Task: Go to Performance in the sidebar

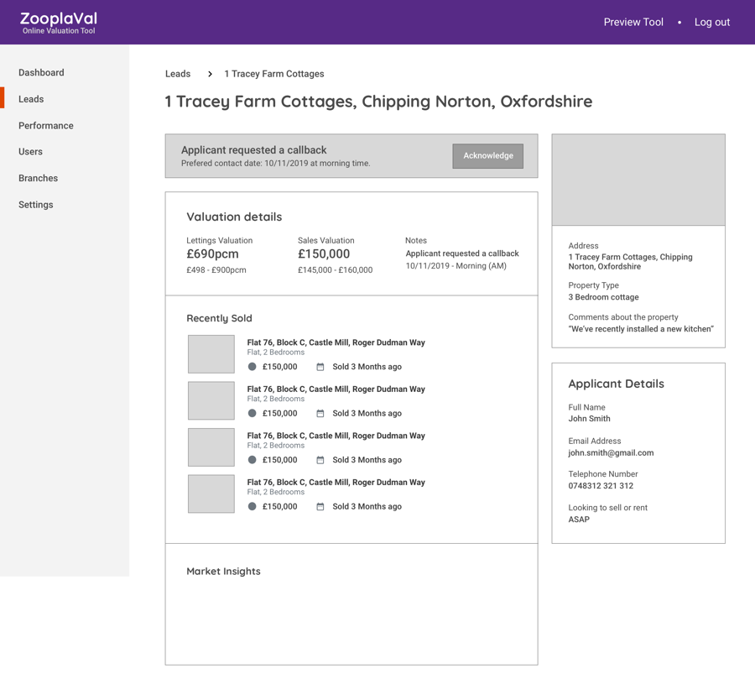Action: point(46,126)
